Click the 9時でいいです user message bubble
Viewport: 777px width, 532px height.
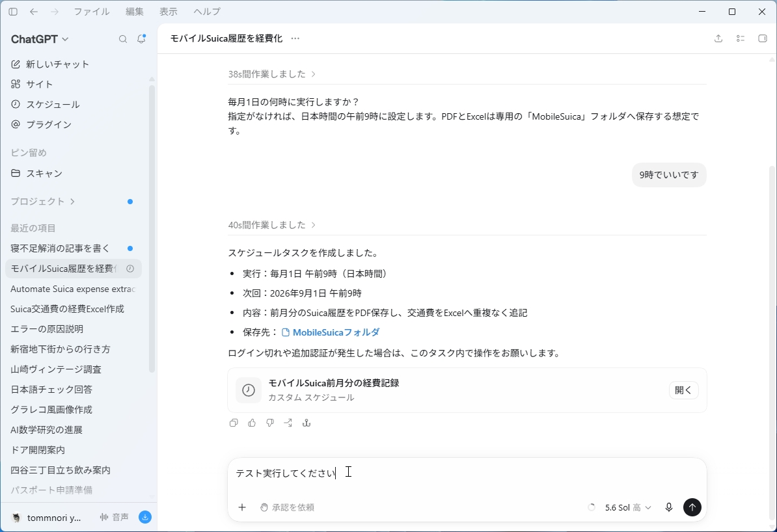669,175
